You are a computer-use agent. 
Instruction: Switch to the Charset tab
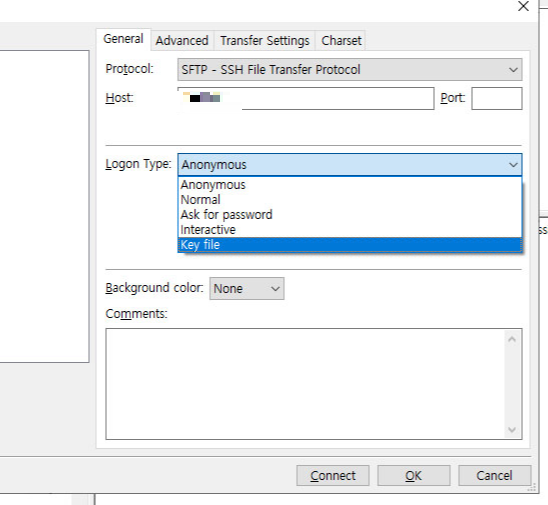coord(341,41)
